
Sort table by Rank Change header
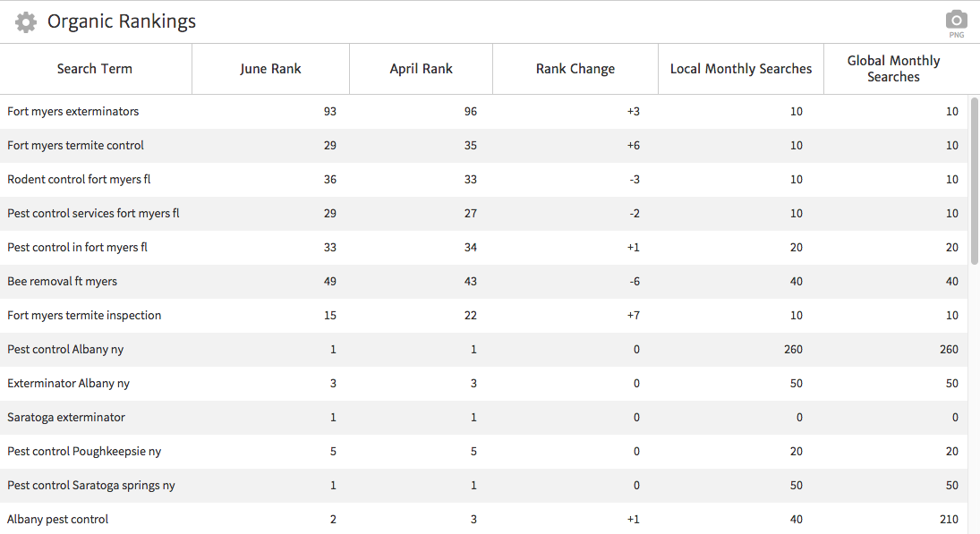(x=575, y=69)
